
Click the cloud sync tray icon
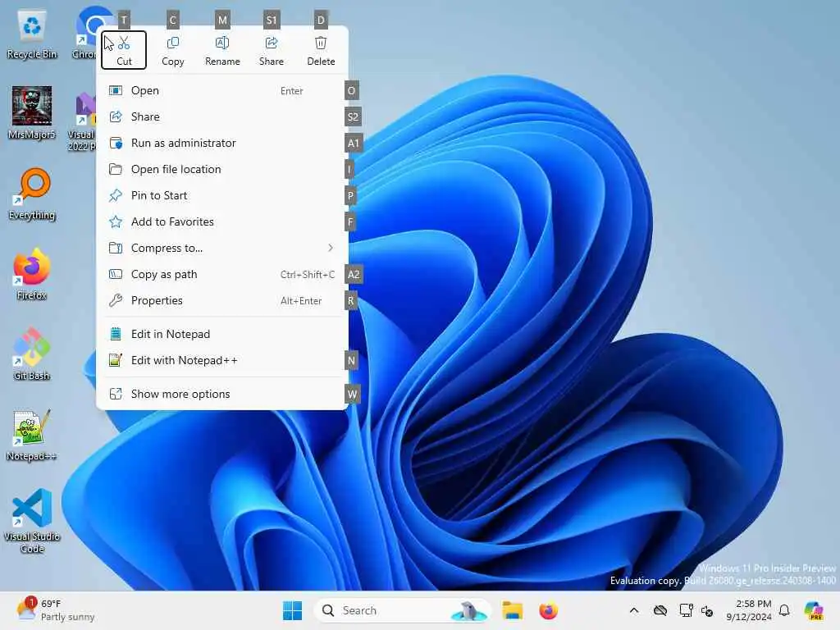(x=660, y=610)
